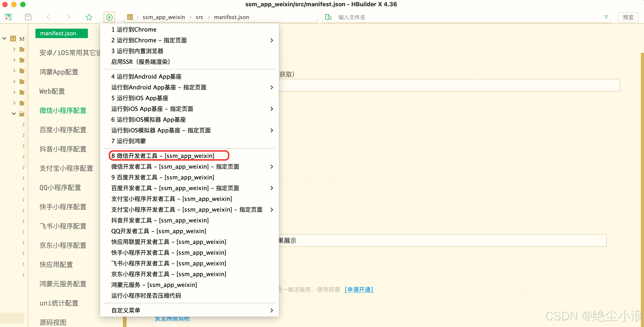644x327 pixels.
Task: Expand 运行到iOS模拟器 App基座 - 指定页面 submenu
Action: (x=189, y=130)
